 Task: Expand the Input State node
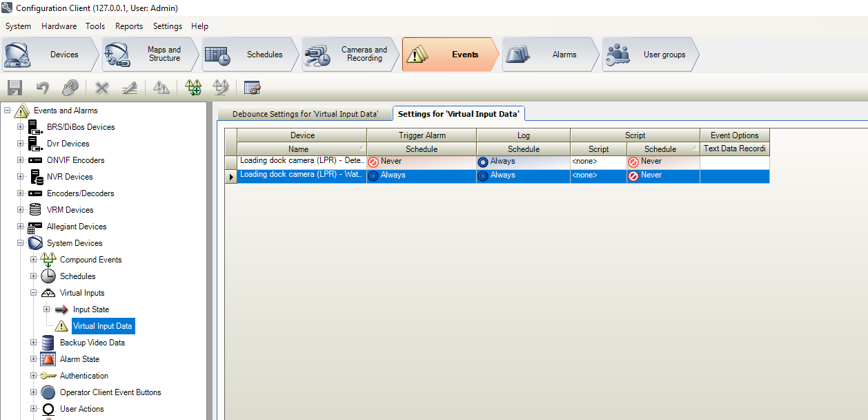point(47,309)
